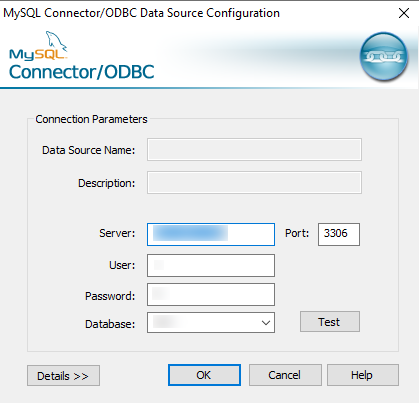
Task: Focus the Password entry field
Action: pos(211,295)
